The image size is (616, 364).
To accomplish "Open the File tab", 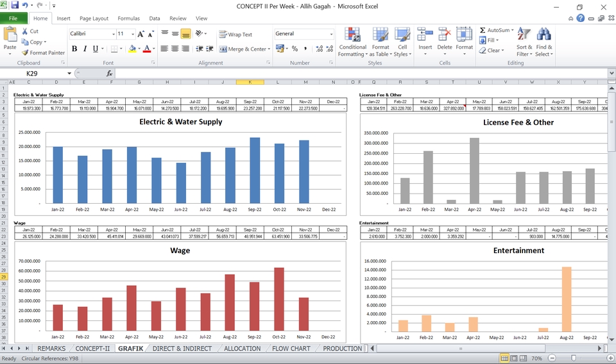I will [13, 18].
